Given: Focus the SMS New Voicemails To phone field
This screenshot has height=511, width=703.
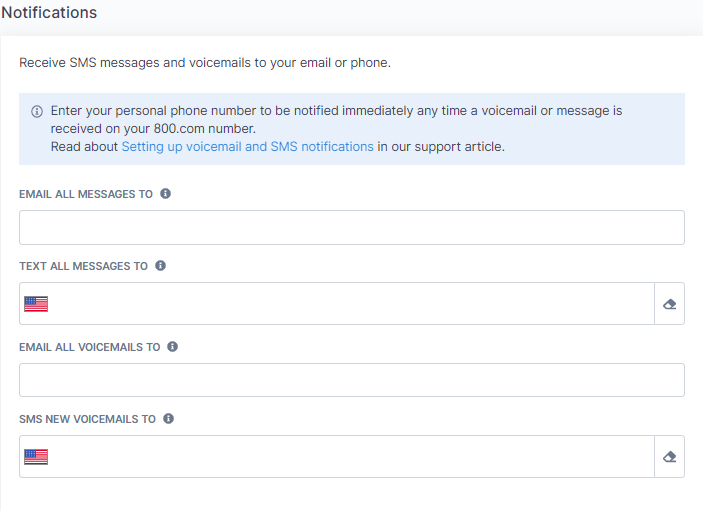Looking at the screenshot, I should click(x=352, y=457).
